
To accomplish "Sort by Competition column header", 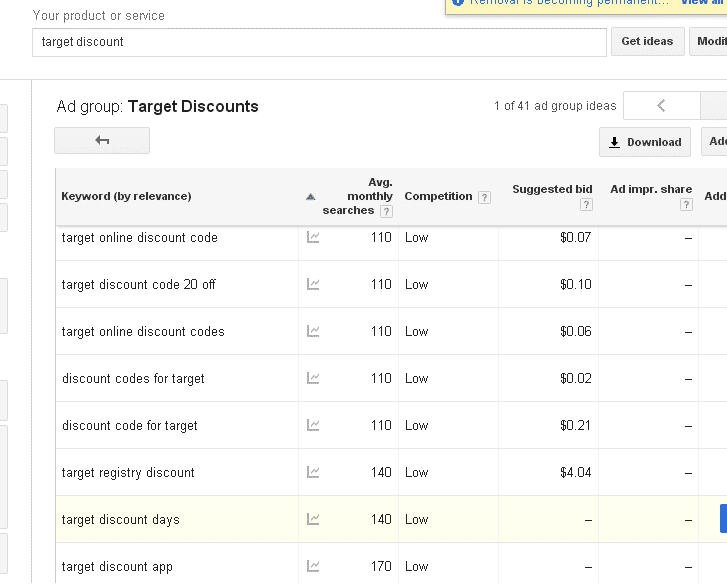I will point(438,196).
